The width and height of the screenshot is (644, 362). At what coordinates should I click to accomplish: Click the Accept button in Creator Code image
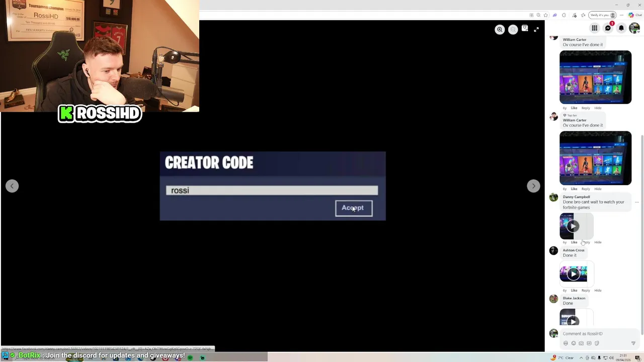tap(354, 208)
